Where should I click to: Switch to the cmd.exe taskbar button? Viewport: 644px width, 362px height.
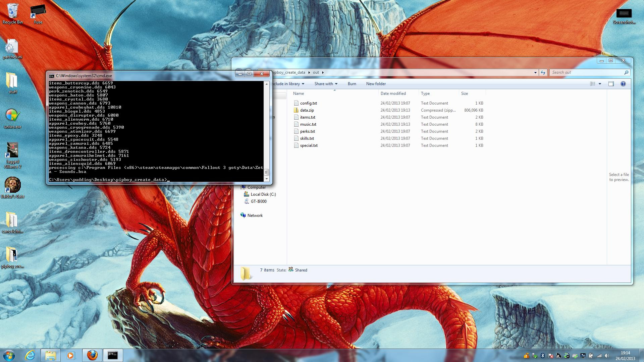click(x=113, y=355)
